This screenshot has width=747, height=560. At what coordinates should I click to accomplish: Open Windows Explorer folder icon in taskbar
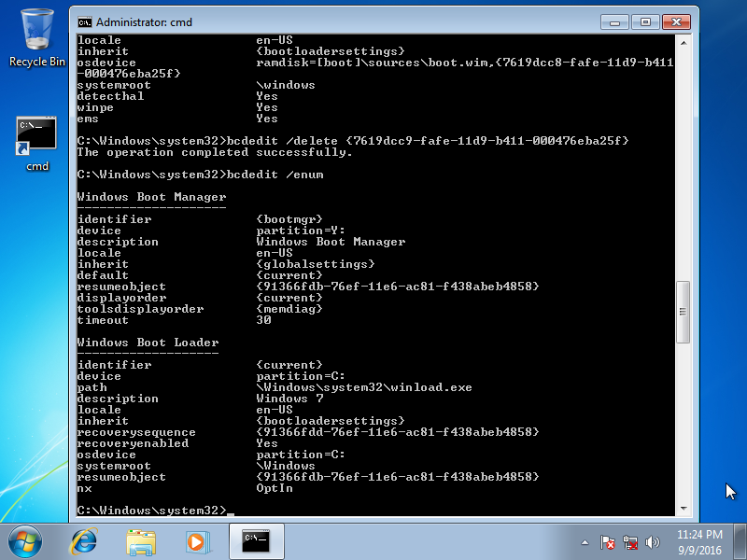coord(141,542)
